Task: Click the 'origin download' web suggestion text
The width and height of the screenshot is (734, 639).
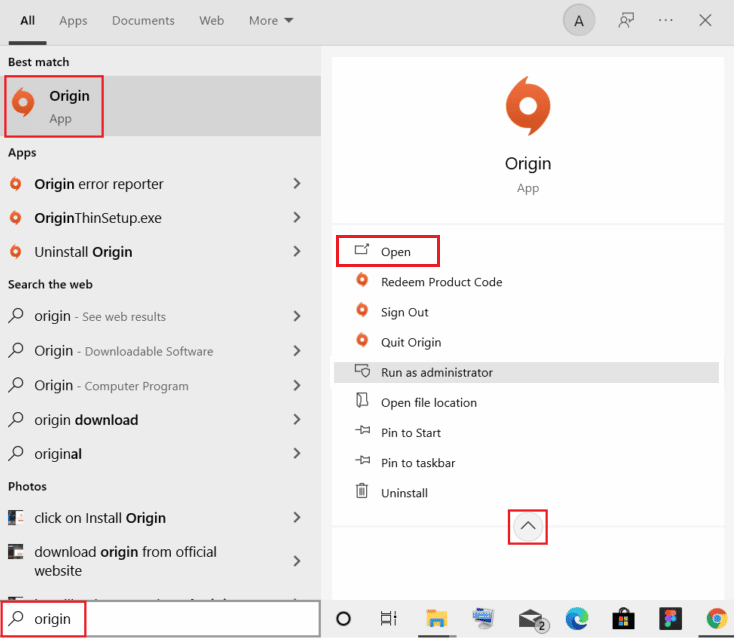Action: point(86,420)
